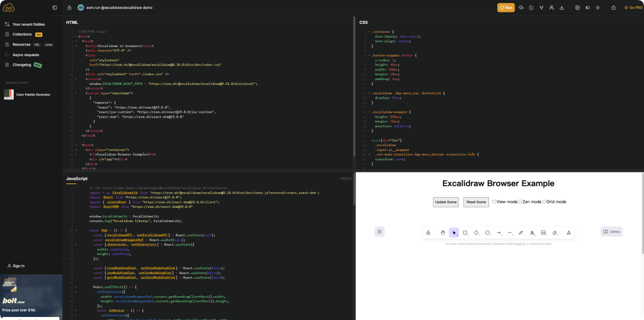
Task: Click the HTML panel heading
Action: [x=72, y=23]
